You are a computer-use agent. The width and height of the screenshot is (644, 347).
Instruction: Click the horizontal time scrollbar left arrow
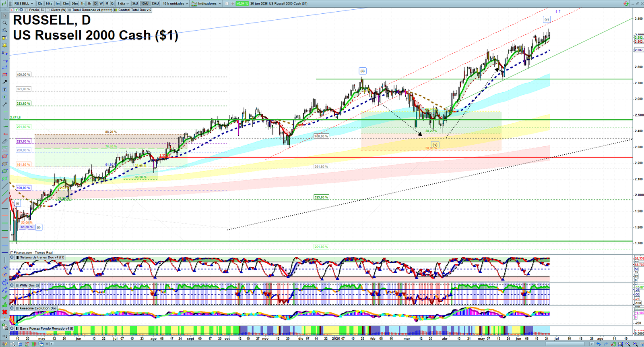52,344
